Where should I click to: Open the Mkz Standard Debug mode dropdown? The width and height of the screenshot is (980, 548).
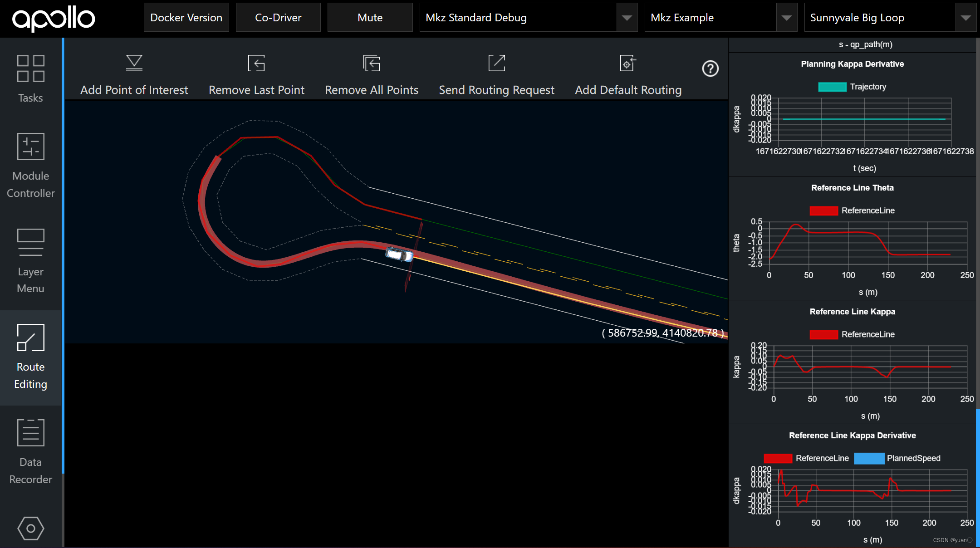pos(529,17)
